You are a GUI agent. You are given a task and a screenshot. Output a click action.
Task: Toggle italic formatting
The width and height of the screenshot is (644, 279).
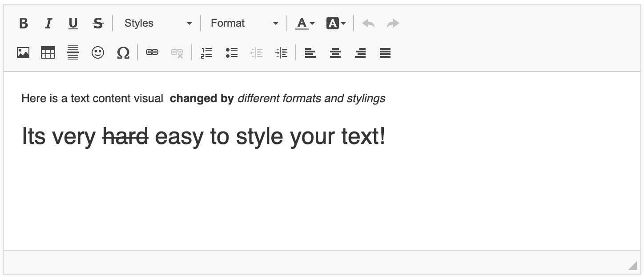point(48,23)
